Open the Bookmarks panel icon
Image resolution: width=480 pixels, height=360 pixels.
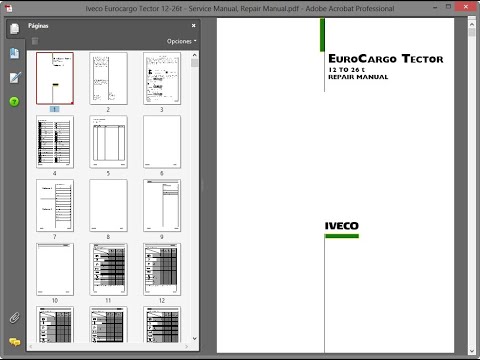[x=14, y=53]
